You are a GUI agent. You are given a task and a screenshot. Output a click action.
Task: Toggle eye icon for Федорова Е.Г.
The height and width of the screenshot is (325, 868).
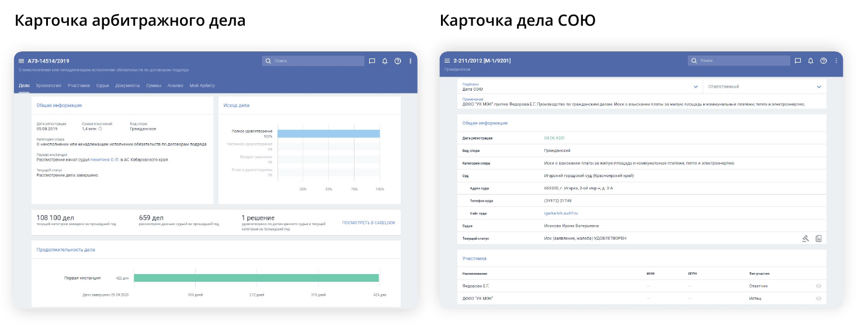coord(818,286)
